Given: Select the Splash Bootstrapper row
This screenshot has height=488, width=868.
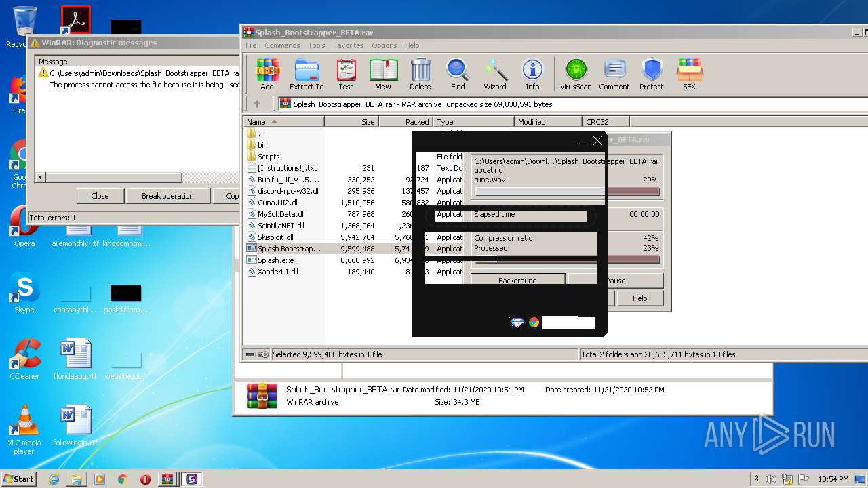Looking at the screenshot, I should point(329,249).
